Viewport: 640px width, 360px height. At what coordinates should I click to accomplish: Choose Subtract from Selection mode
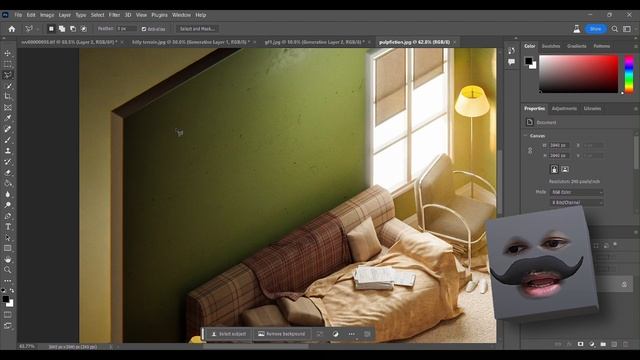(x=73, y=29)
